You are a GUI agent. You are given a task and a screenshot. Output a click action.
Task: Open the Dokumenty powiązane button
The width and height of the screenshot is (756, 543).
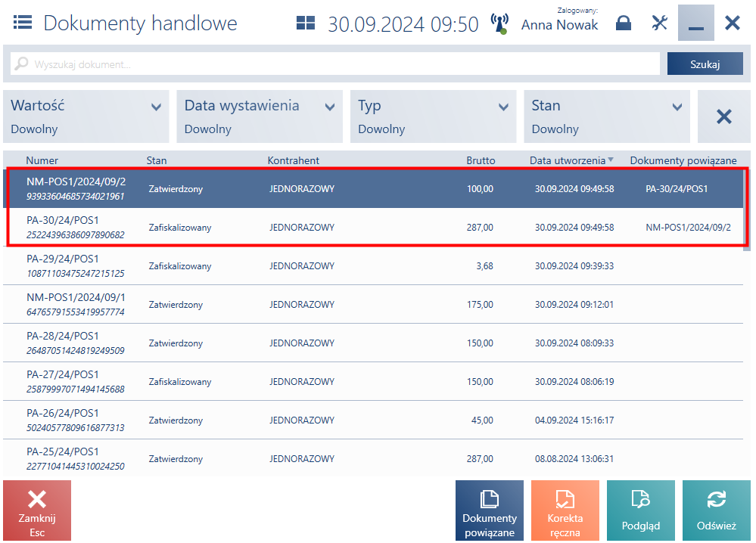(x=490, y=510)
